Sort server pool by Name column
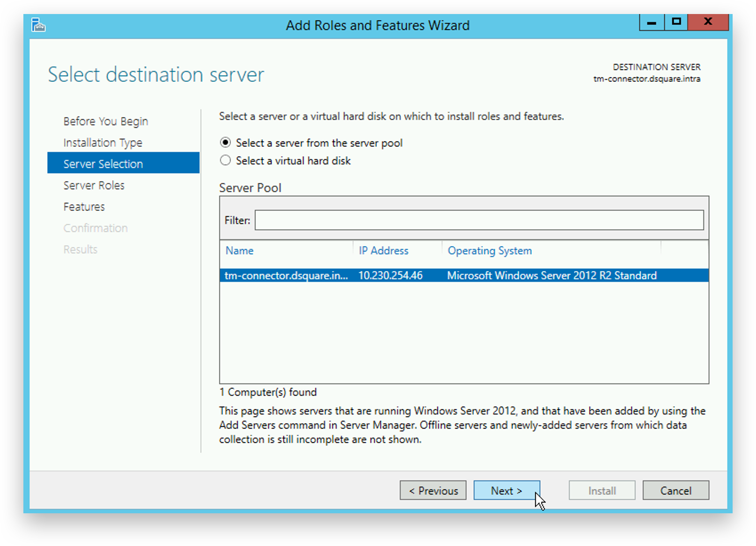 (x=240, y=251)
